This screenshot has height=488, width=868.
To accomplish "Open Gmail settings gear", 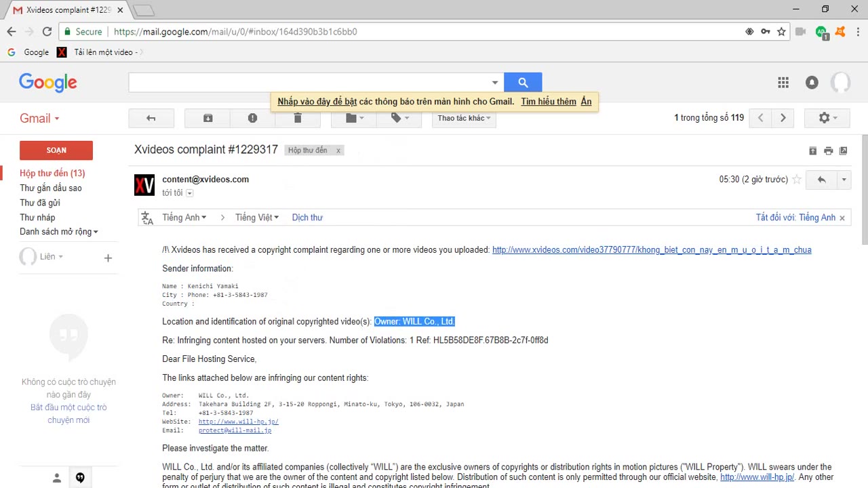I will 827,118.
